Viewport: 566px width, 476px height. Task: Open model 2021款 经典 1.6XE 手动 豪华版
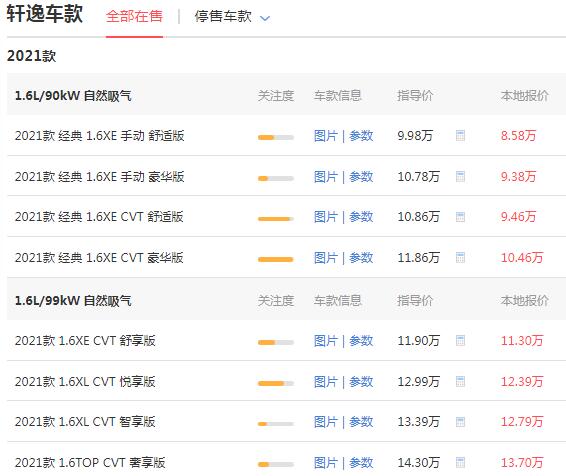[x=100, y=176]
